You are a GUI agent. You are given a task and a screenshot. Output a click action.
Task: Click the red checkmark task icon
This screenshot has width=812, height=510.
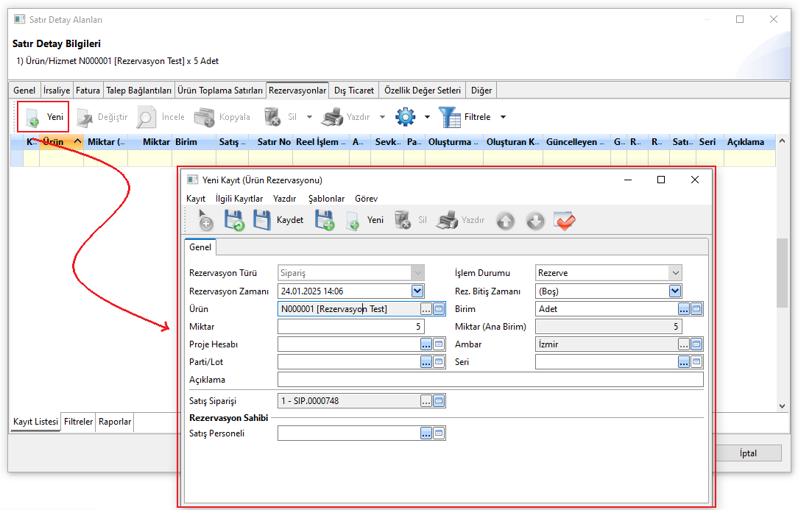(565, 220)
